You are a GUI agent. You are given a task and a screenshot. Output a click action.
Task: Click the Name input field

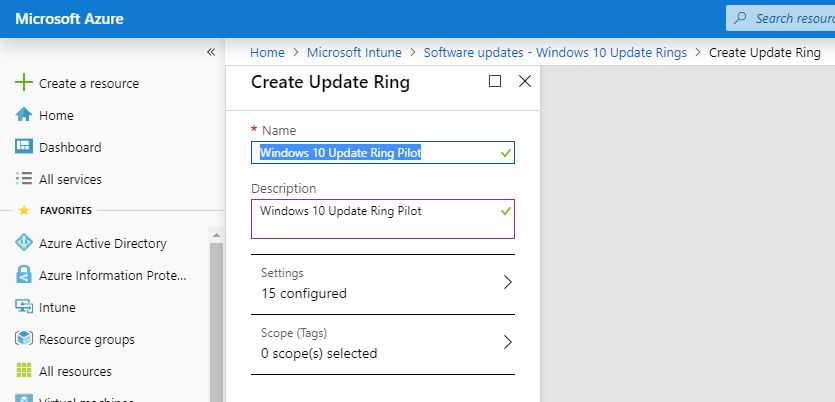383,153
